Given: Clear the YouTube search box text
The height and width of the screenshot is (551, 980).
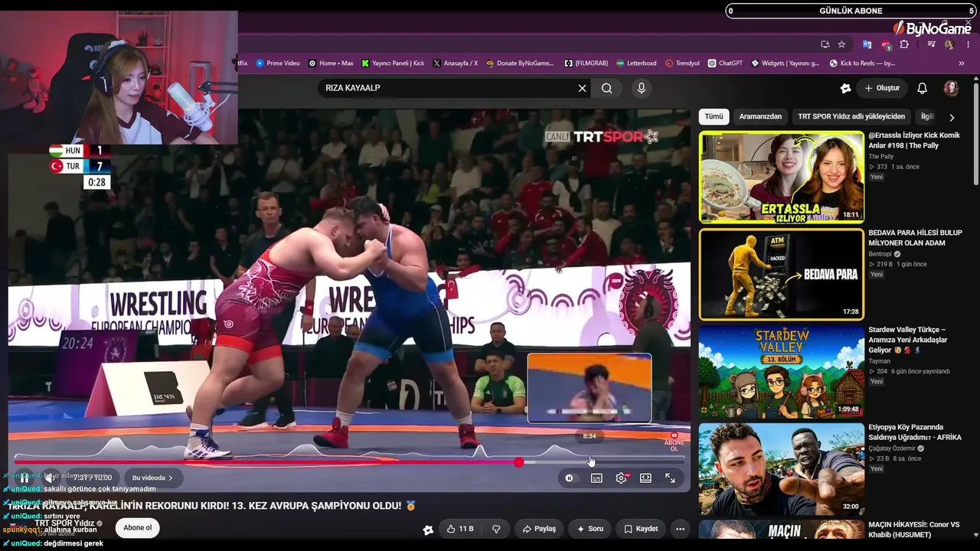Looking at the screenshot, I should 582,88.
